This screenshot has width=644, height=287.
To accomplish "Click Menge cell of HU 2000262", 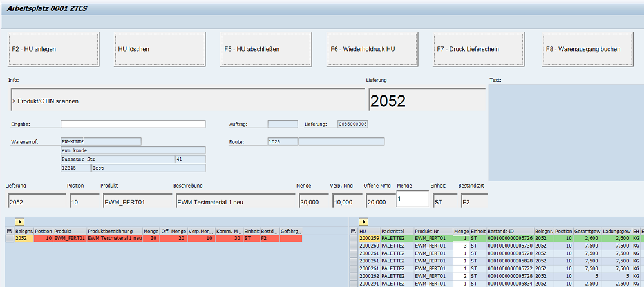I will (461, 276).
